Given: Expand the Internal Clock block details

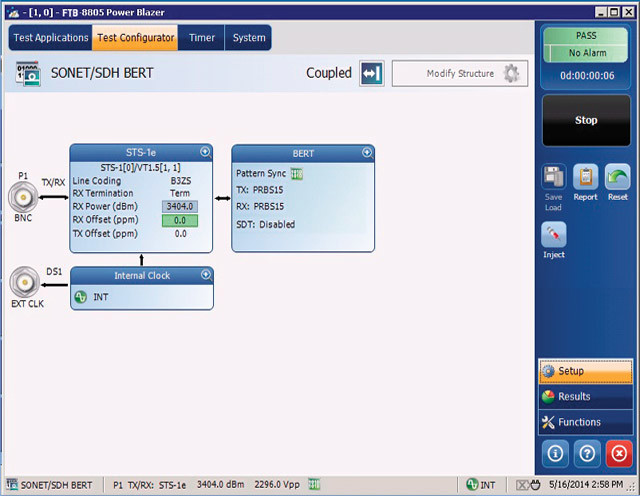Looking at the screenshot, I should 206,275.
